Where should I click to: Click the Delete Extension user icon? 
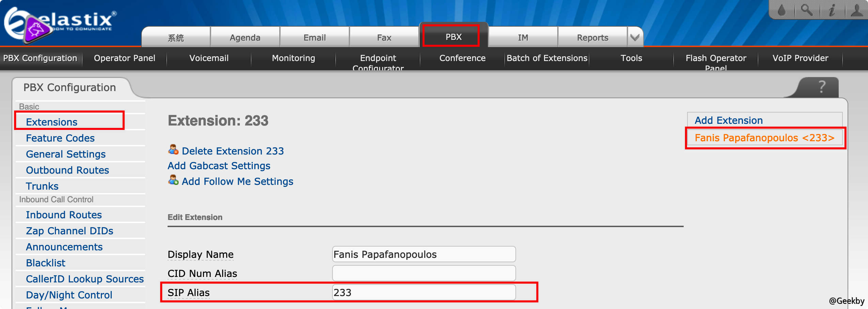pyautogui.click(x=173, y=150)
